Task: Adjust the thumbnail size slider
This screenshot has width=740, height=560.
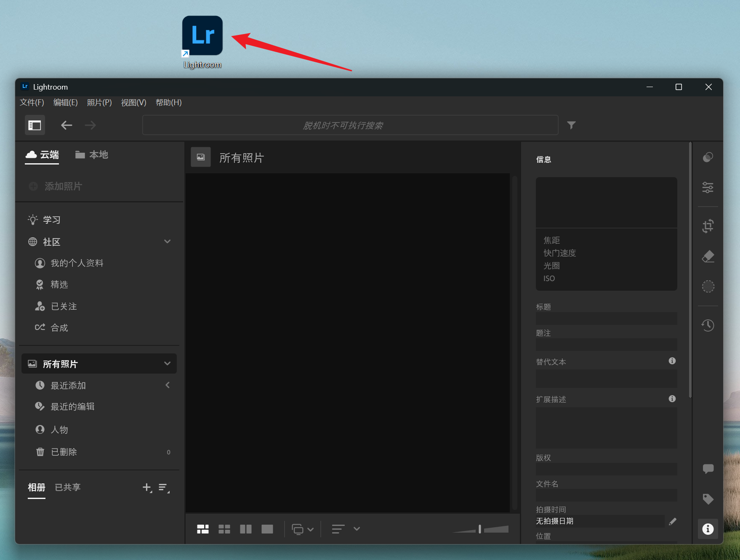Action: click(480, 529)
